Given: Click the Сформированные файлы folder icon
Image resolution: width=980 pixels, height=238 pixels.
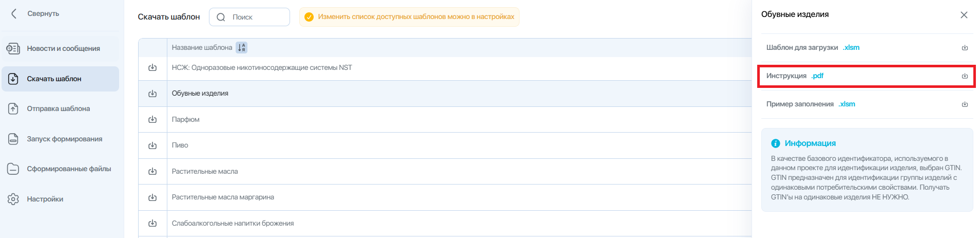Looking at the screenshot, I should tap(13, 169).
